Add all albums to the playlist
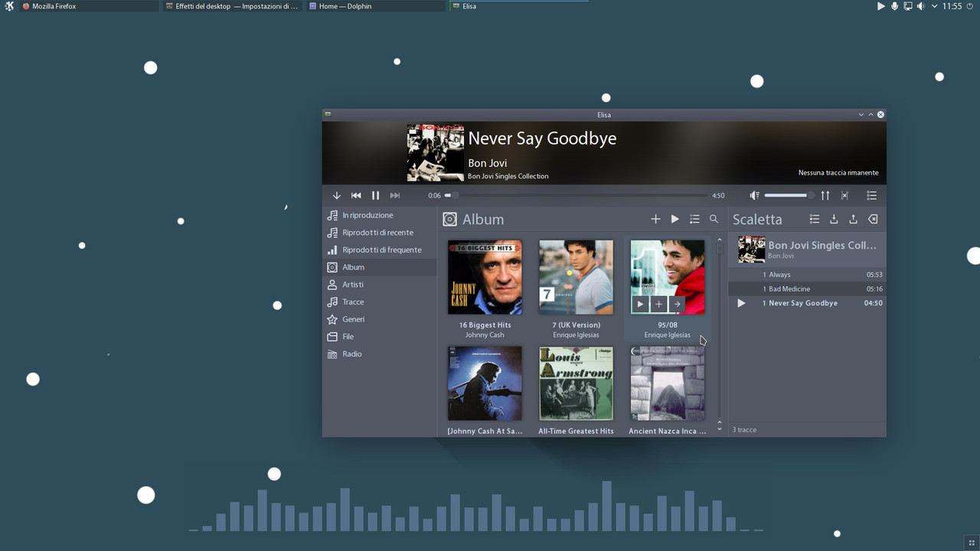Screen dimensions: 980x551 [x=655, y=219]
